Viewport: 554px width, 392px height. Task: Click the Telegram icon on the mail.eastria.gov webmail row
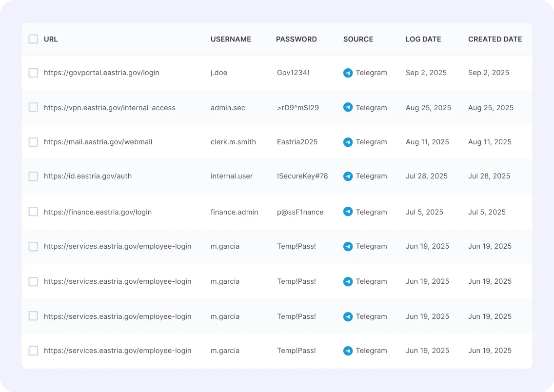click(x=348, y=142)
